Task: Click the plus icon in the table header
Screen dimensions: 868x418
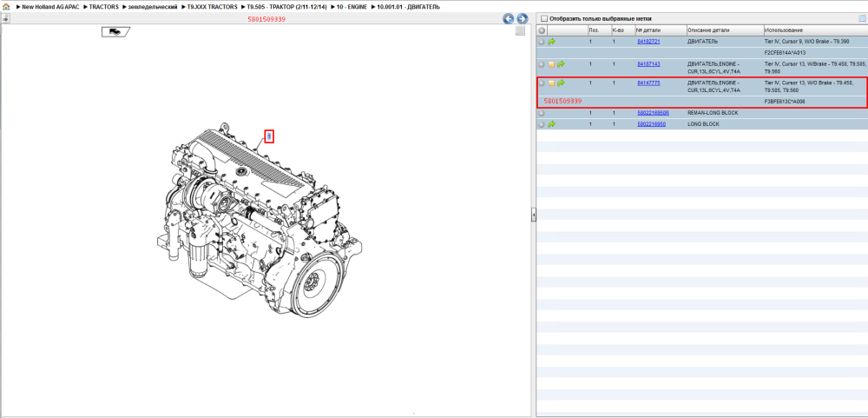Action: click(542, 30)
